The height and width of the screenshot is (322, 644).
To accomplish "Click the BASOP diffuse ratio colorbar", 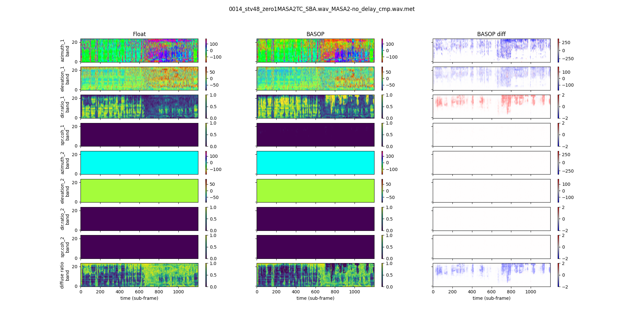I will 382,275.
